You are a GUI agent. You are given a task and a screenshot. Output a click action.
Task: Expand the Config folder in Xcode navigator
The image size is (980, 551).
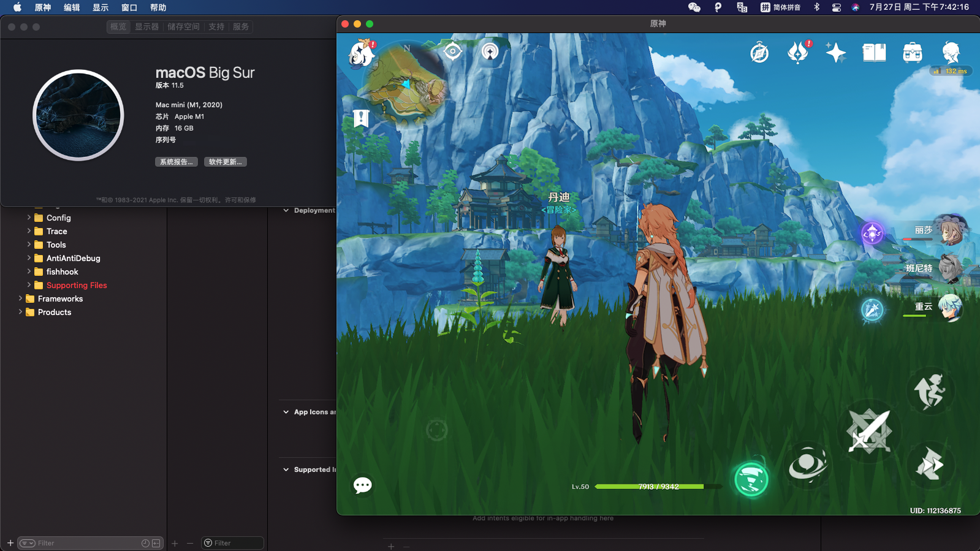[29, 217]
